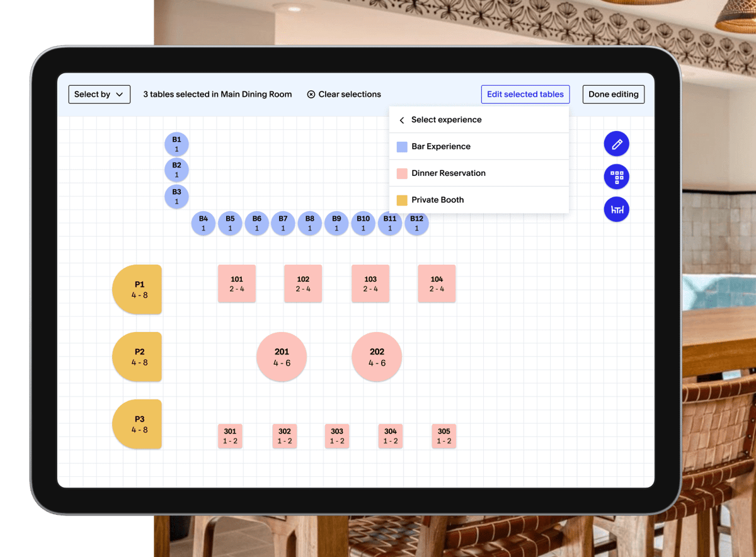
Task: Select round table 201
Action: pos(281,357)
